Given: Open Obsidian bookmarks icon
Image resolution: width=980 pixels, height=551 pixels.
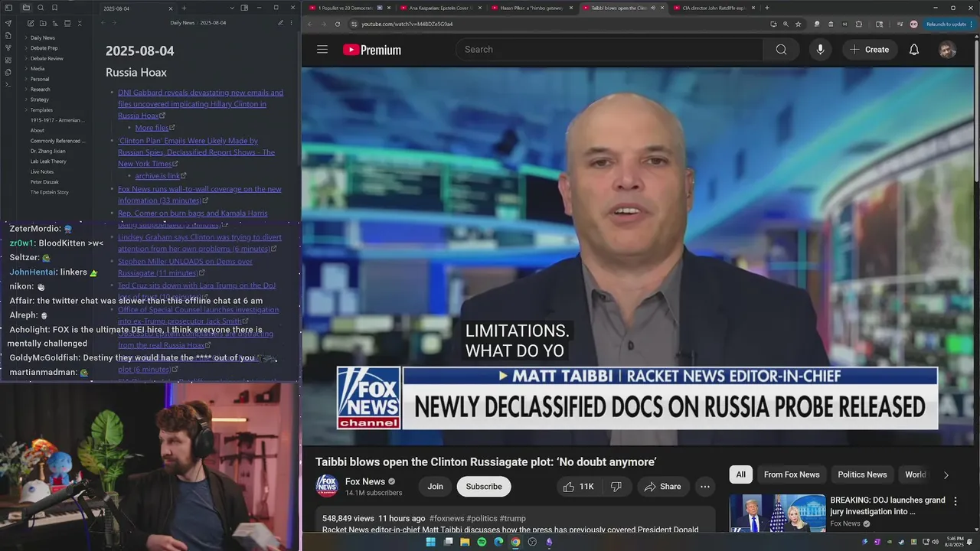Looking at the screenshot, I should pyautogui.click(x=54, y=8).
